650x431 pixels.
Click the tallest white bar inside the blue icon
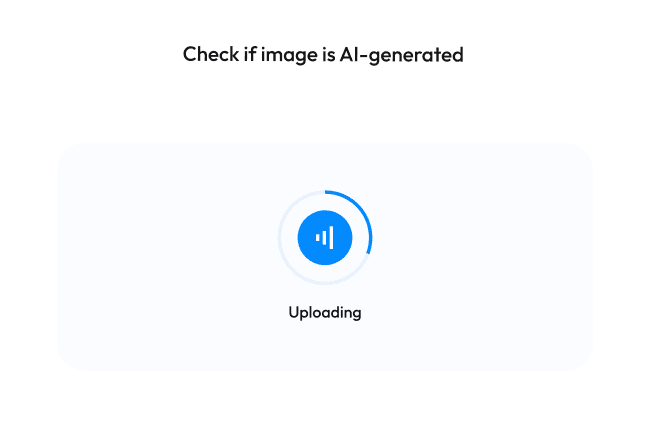(x=331, y=237)
